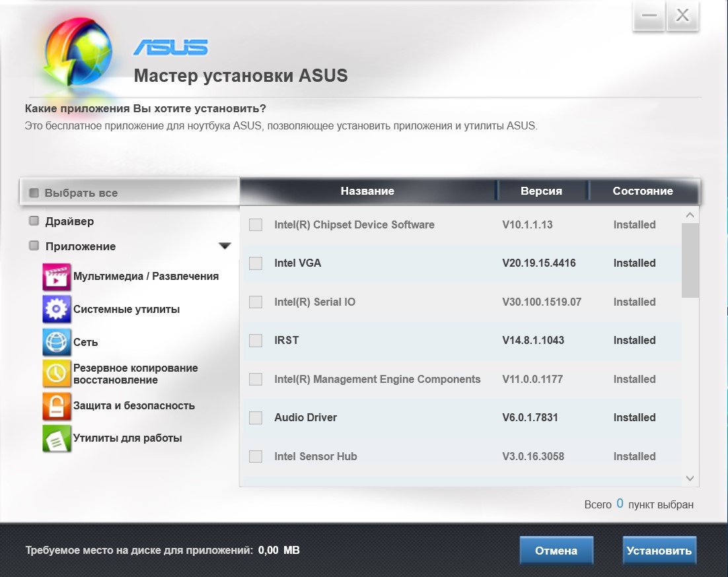Click 'Installed' status of Audio Driver
728x577 pixels.
click(634, 417)
